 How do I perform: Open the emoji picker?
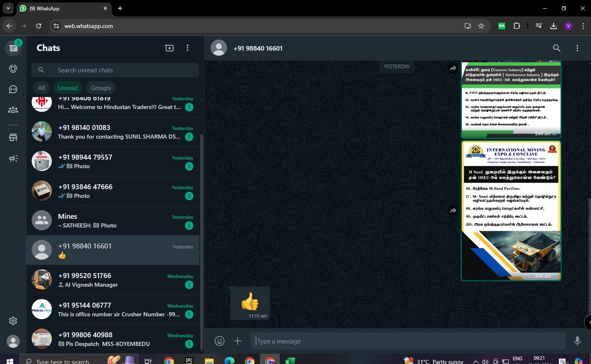(x=220, y=341)
